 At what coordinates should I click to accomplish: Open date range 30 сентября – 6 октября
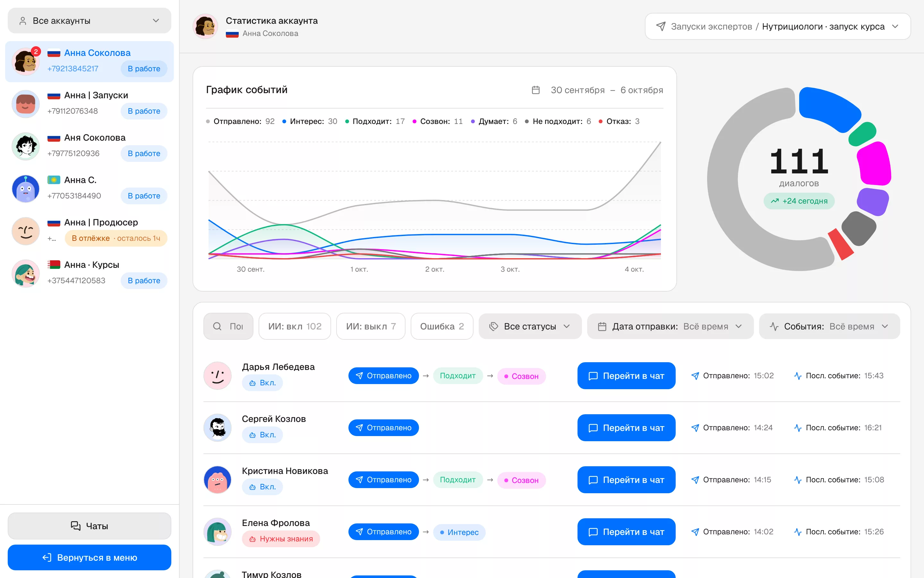tap(597, 90)
